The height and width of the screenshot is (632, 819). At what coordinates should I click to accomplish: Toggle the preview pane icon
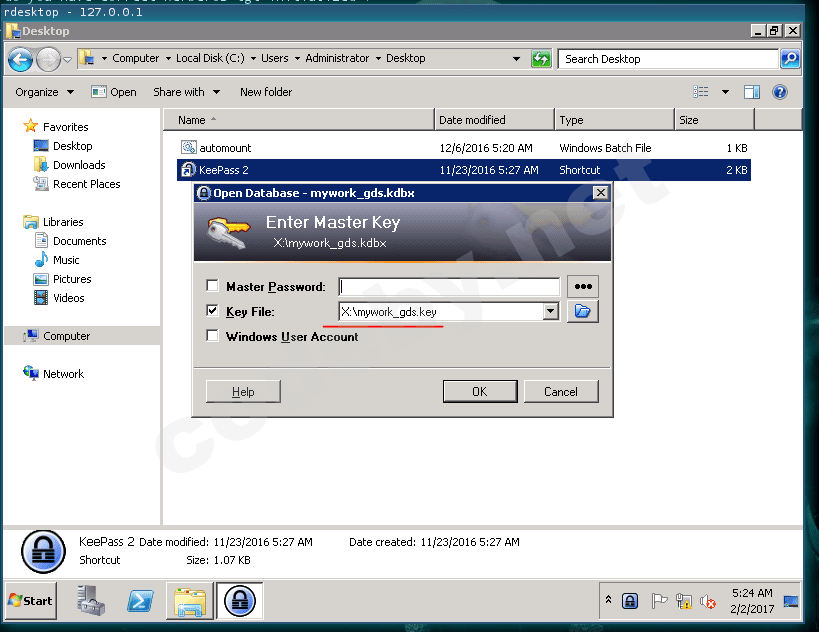752,92
